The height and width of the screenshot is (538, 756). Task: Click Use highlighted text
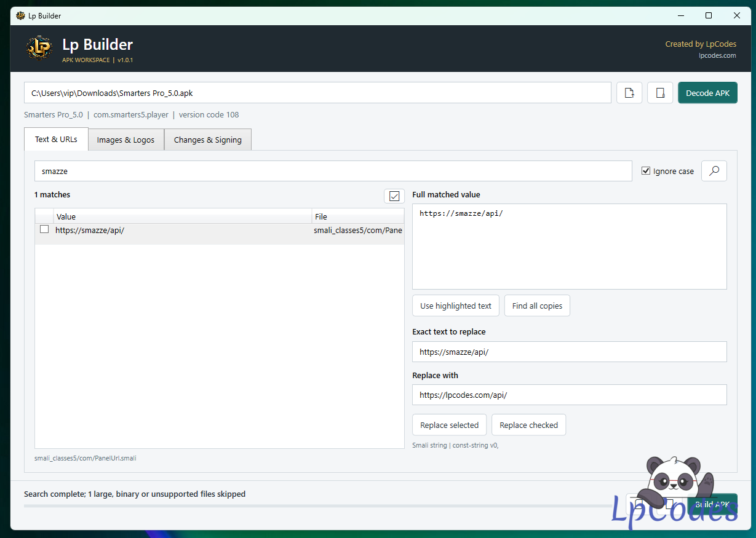[456, 306]
